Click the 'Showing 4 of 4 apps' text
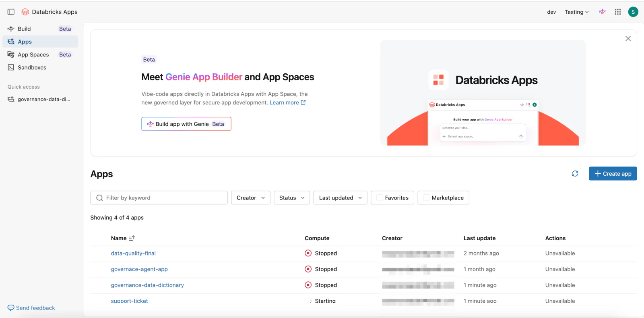The width and height of the screenshot is (644, 318). [x=117, y=218]
